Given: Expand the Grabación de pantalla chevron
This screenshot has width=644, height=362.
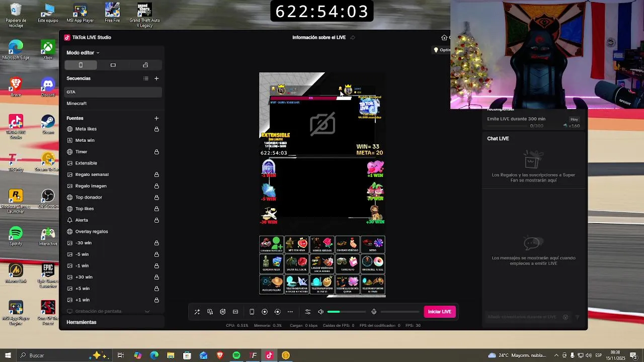Looking at the screenshot, I should (147, 311).
